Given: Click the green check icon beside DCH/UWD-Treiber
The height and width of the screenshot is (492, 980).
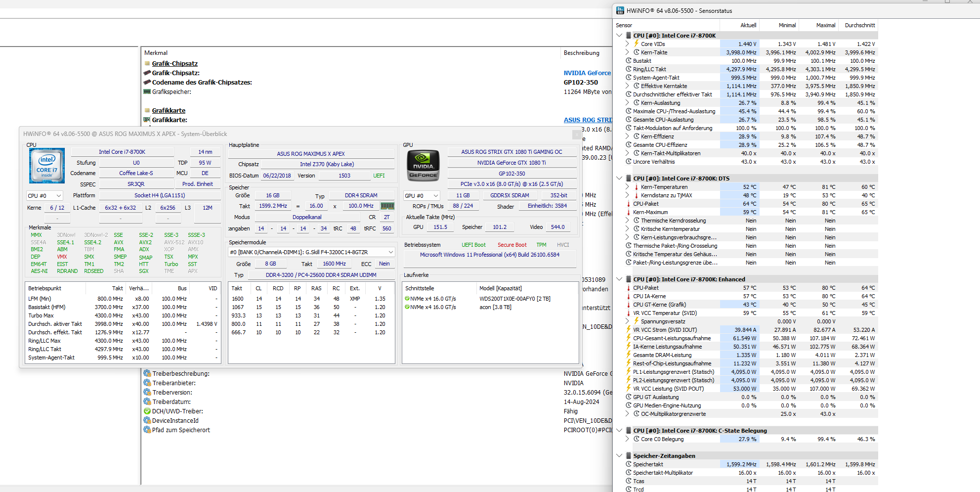Looking at the screenshot, I should [147, 411].
